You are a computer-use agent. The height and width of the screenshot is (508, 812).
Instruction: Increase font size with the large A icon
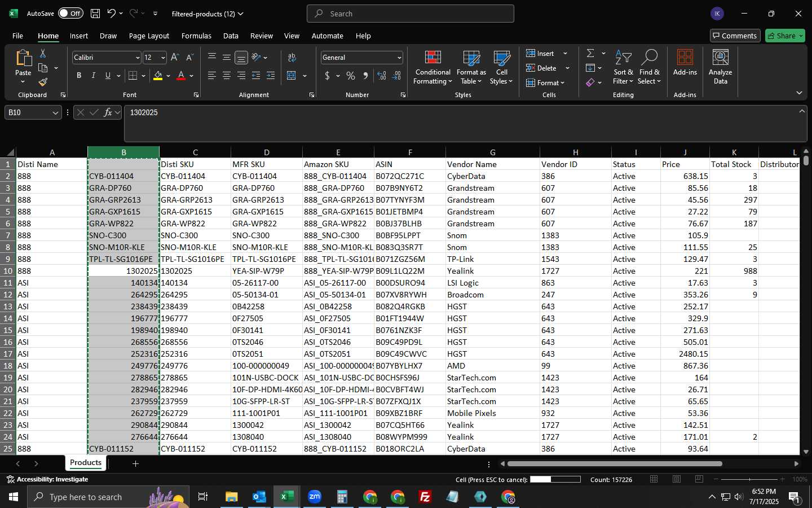[x=175, y=58]
